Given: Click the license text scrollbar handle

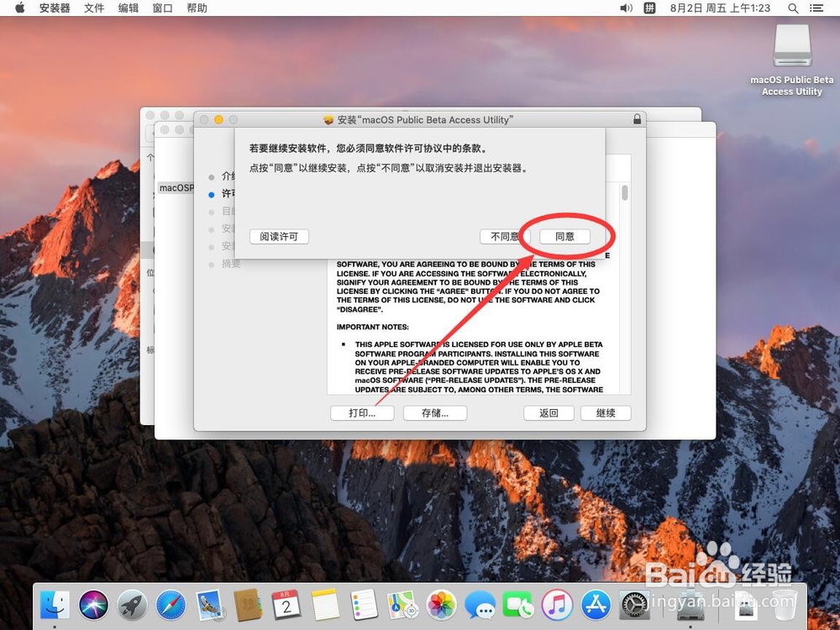Looking at the screenshot, I should [x=625, y=193].
